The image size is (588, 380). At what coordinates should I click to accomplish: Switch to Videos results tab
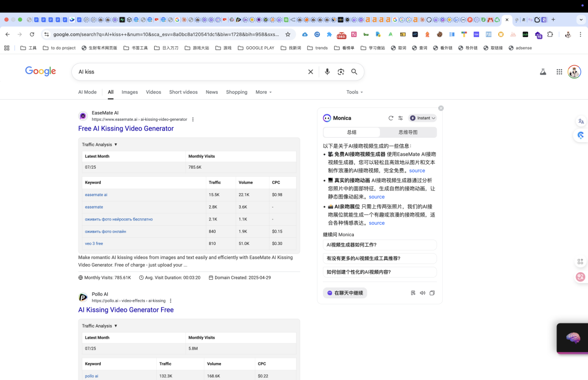154,92
